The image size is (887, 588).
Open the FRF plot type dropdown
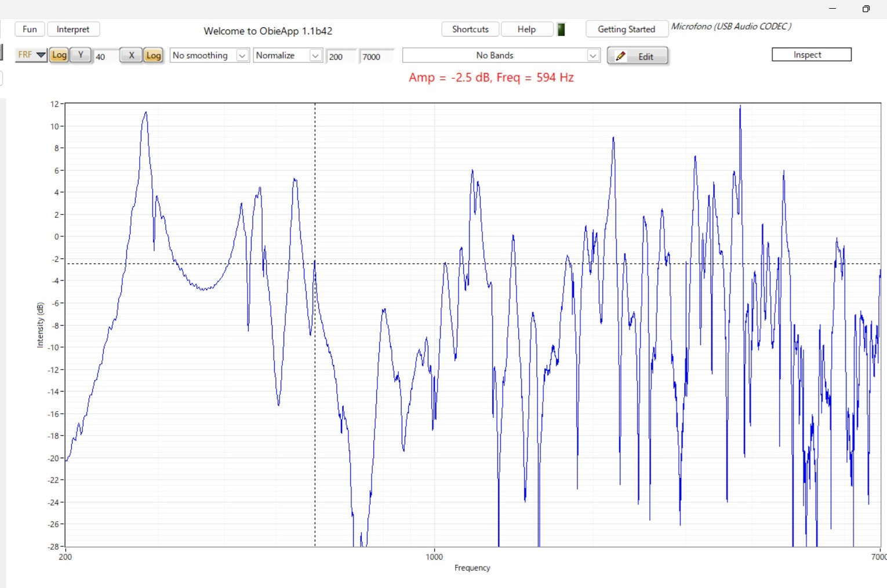[31, 55]
